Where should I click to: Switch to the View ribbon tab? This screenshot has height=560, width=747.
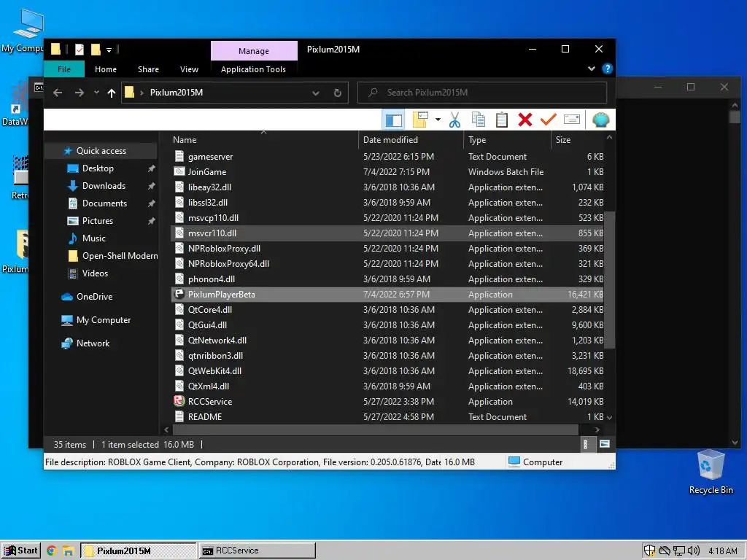tap(189, 69)
